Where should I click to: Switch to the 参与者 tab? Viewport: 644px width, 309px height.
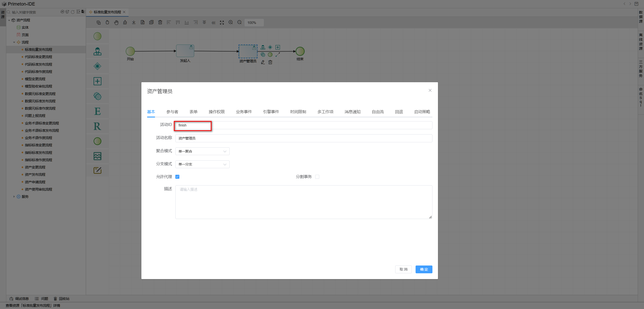pyautogui.click(x=172, y=112)
